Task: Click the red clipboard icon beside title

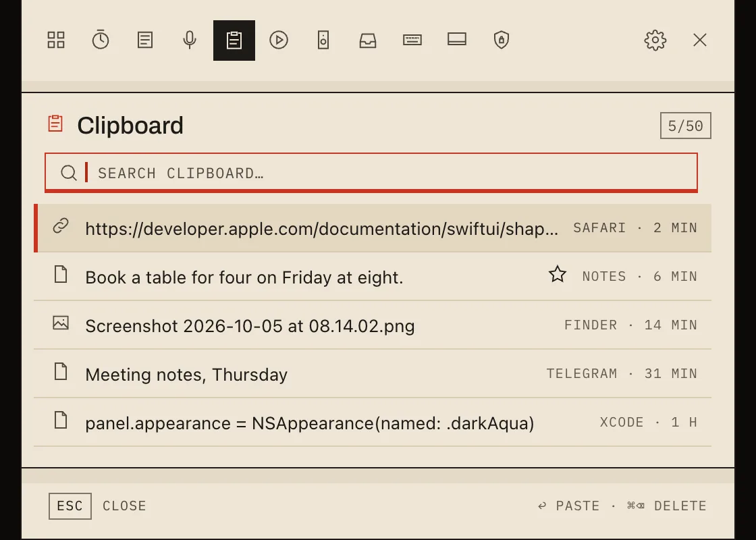Action: coord(55,124)
